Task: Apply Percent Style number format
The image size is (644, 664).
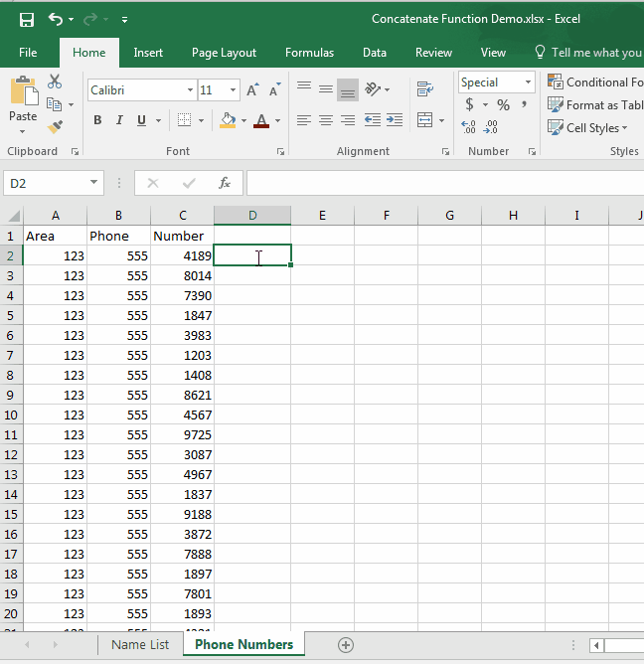Action: pos(503,104)
